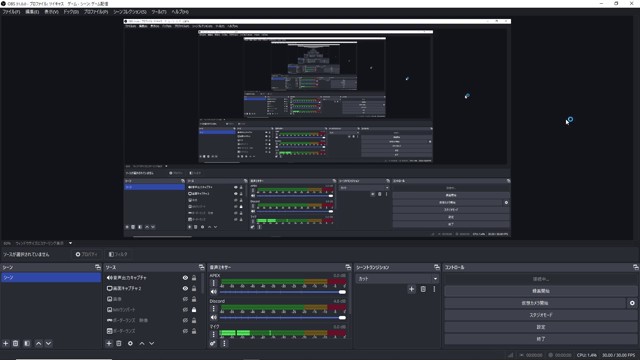Toggle visibility of the 画面キャプチャ 2 source
The image size is (640, 360).
pyautogui.click(x=185, y=289)
